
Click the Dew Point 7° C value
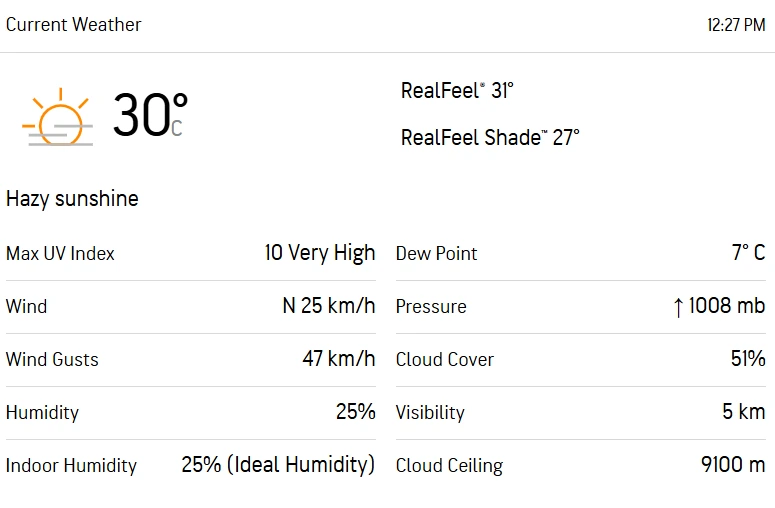click(x=748, y=253)
